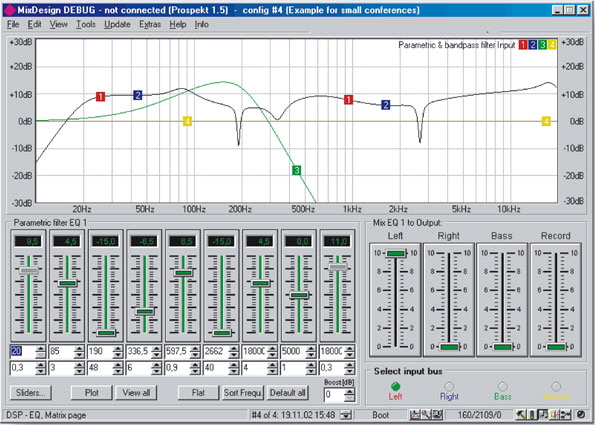Click down arrow of the 5000 frequency field
595x425 pixels.
tap(310, 355)
